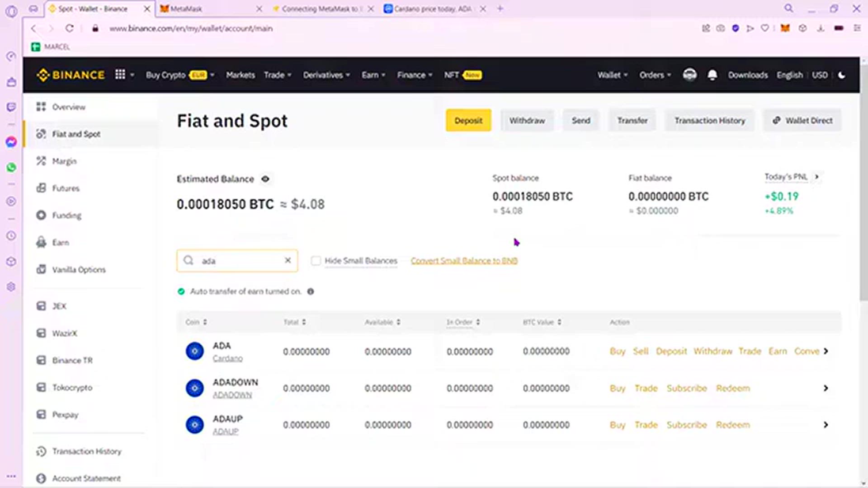Reload the page with refresh icon

(69, 28)
